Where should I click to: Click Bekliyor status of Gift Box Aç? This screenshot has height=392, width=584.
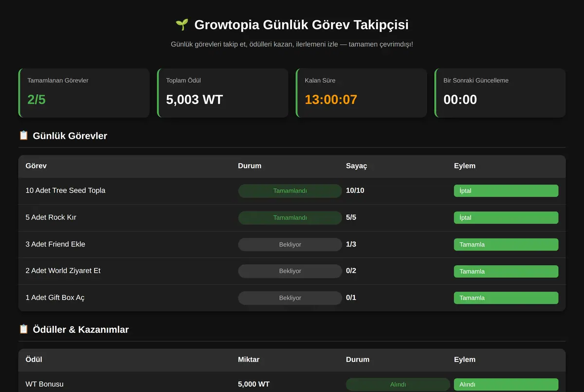(290, 298)
